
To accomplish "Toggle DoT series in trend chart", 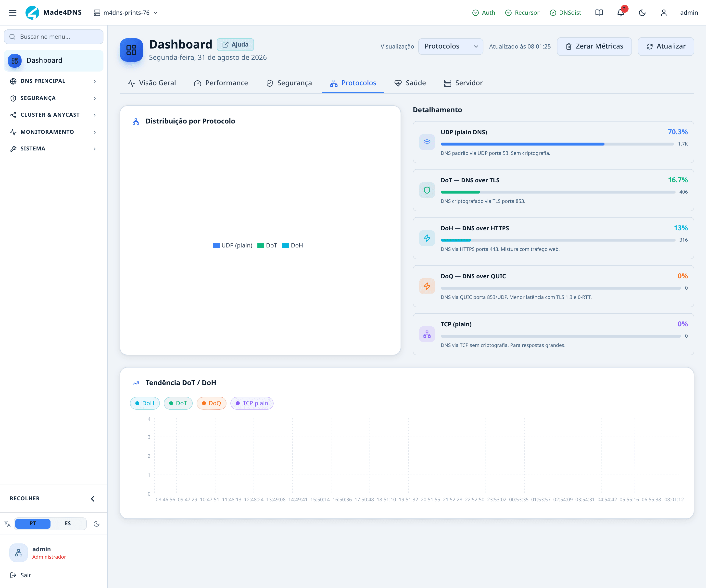I will pos(178,403).
